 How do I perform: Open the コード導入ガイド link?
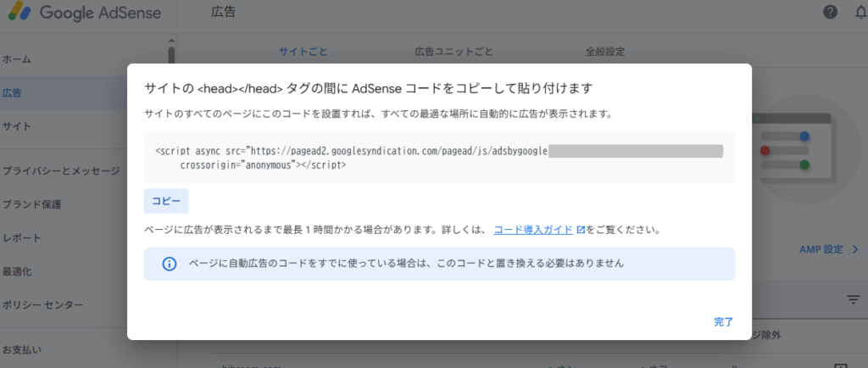(533, 230)
